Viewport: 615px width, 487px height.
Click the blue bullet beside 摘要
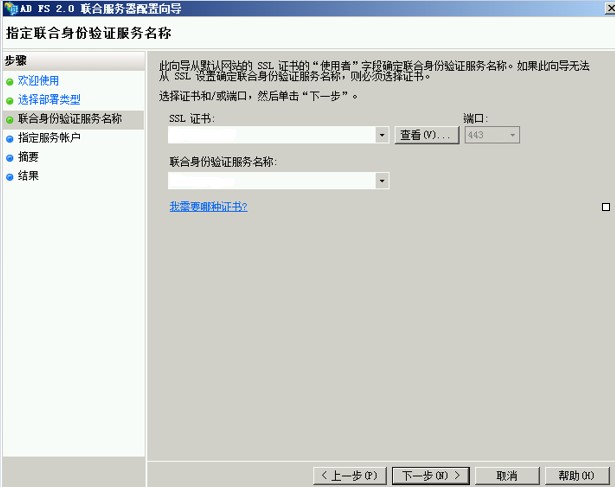coord(10,157)
